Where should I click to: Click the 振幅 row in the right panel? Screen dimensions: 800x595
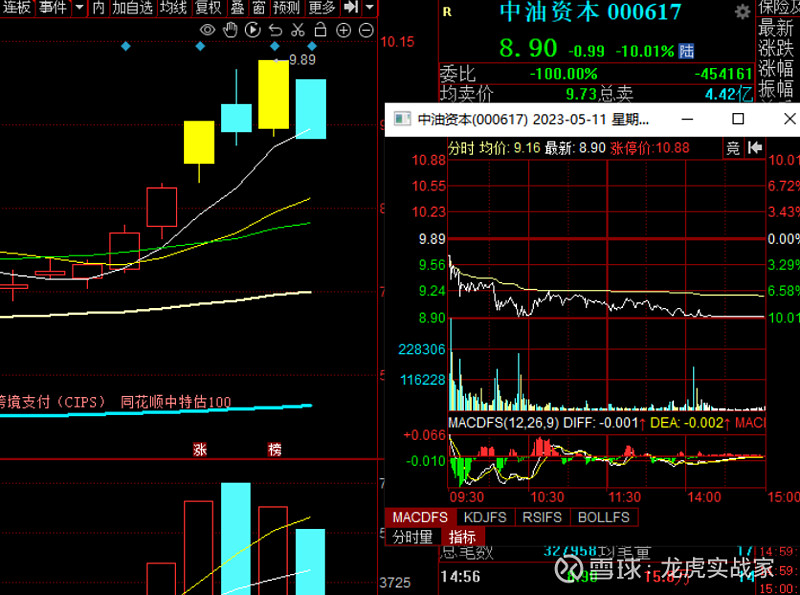coord(776,89)
